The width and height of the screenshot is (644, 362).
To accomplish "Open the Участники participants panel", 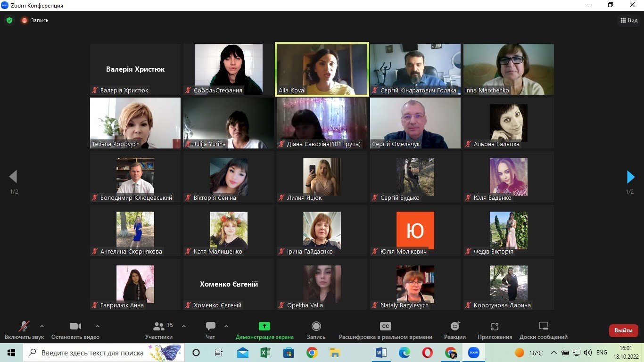I will pos(159,330).
